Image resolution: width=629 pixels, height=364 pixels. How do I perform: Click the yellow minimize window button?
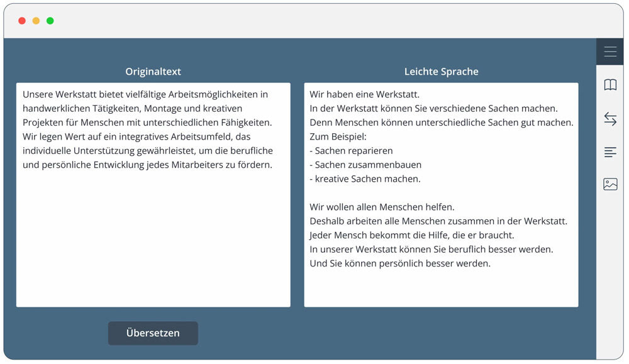click(36, 21)
